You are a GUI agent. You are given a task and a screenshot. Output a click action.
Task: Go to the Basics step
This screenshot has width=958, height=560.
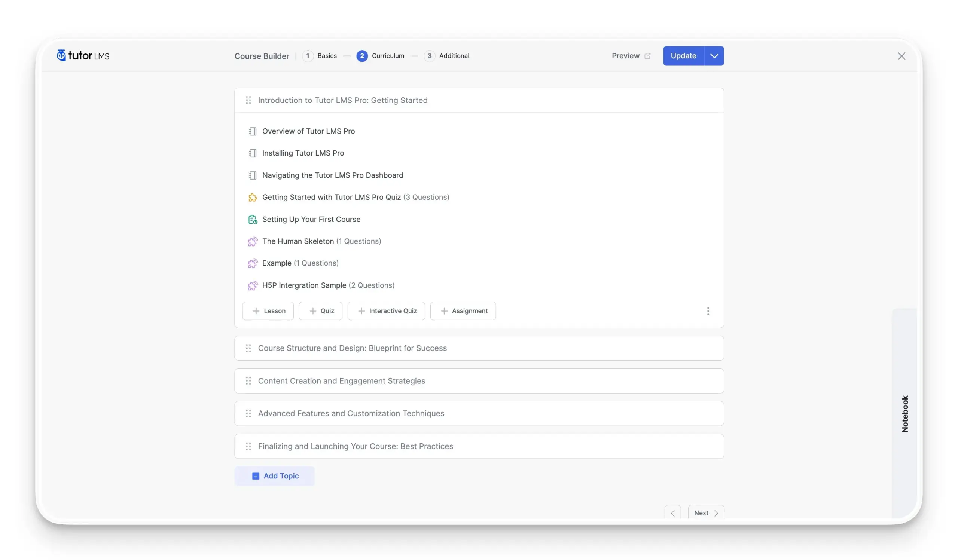[320, 56]
